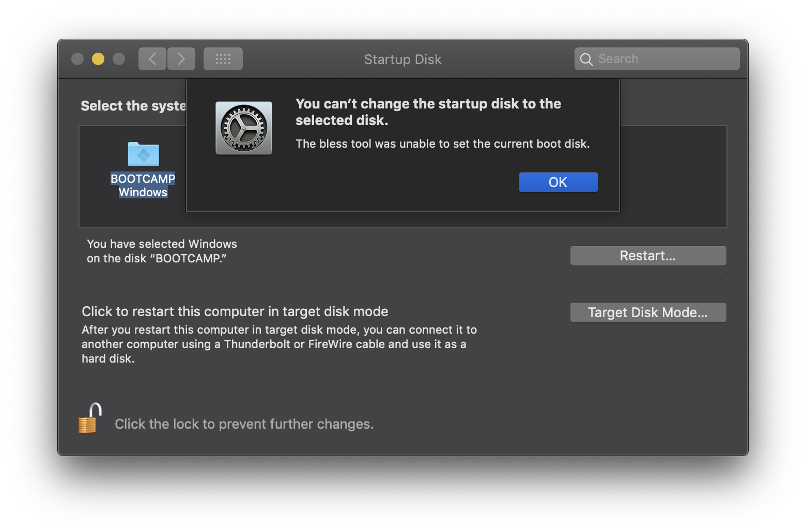The image size is (806, 532).
Task: Click the Startup Disk window title
Action: (402, 59)
